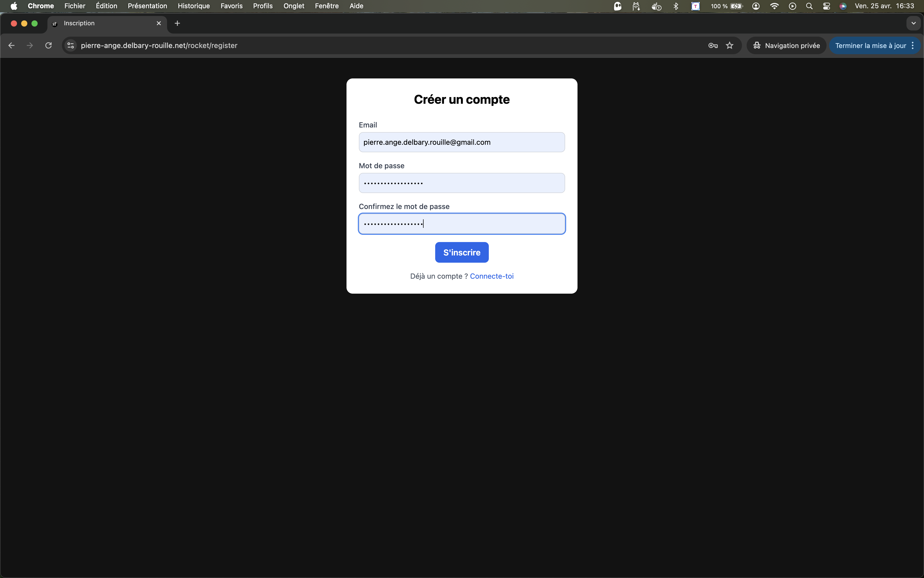This screenshot has width=924, height=578.
Task: Click the cloud clock menu bar icon
Action: click(x=656, y=6)
